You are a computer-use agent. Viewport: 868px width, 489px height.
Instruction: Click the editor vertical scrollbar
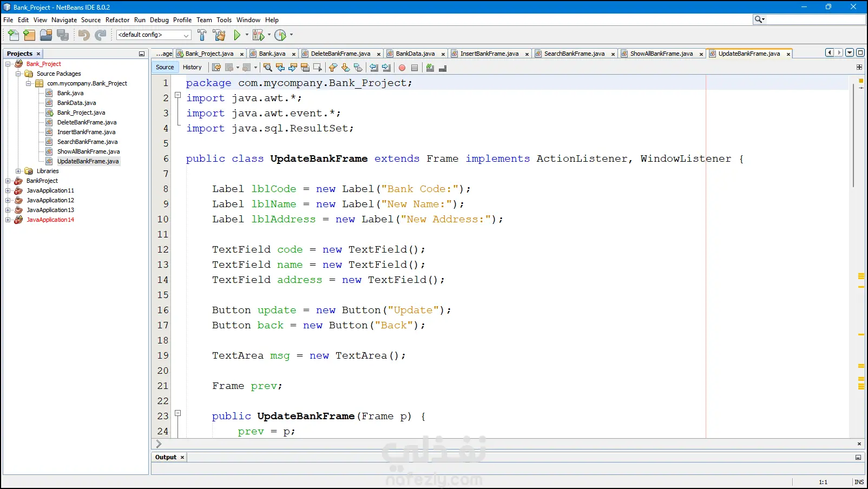pos(853,135)
